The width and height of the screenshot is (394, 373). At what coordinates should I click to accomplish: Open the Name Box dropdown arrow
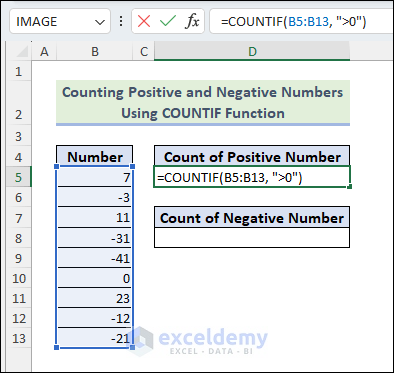(100, 22)
